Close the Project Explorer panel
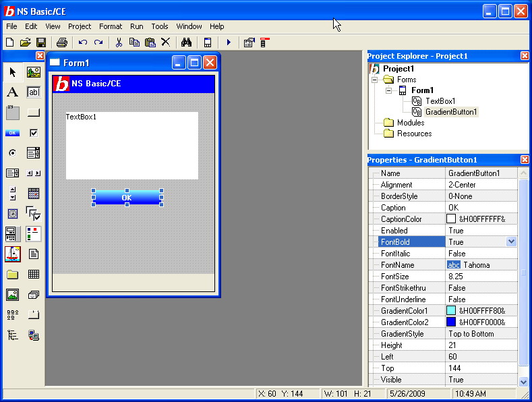The width and height of the screenshot is (532, 402). (525, 56)
